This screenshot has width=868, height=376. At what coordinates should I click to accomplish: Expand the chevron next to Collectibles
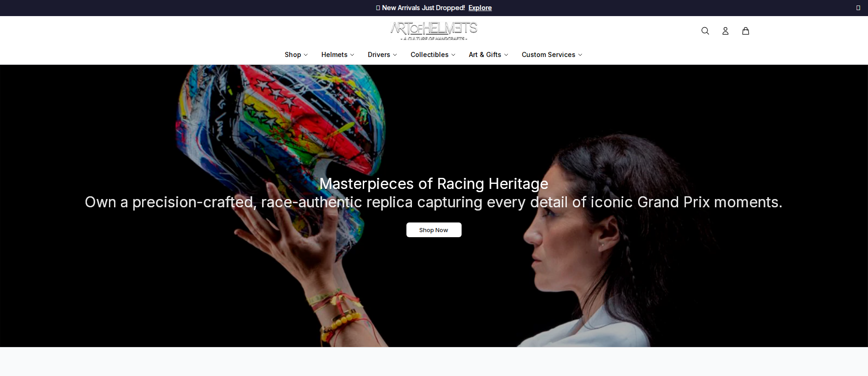(453, 55)
